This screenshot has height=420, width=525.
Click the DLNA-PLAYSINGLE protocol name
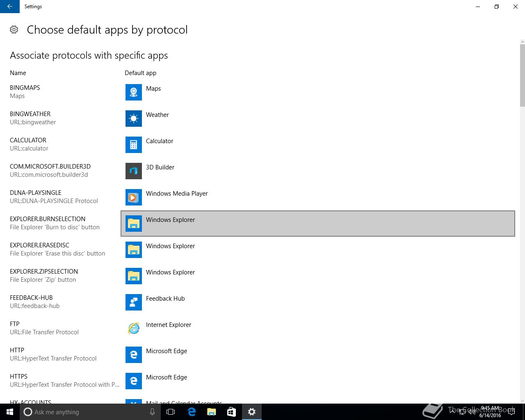tap(35, 193)
